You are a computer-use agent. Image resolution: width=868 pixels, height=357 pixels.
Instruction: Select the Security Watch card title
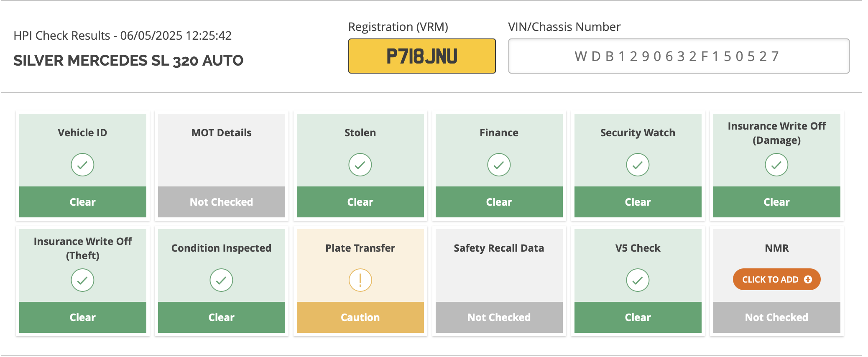(x=638, y=133)
